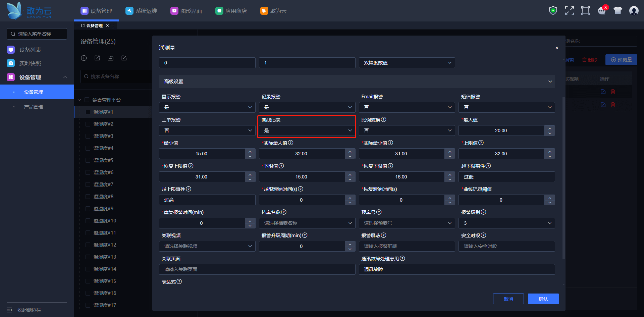Image resolution: width=644 pixels, height=317 pixels.
Task: Increase the 报警升级周期(min) stepper value
Action: pos(350,244)
